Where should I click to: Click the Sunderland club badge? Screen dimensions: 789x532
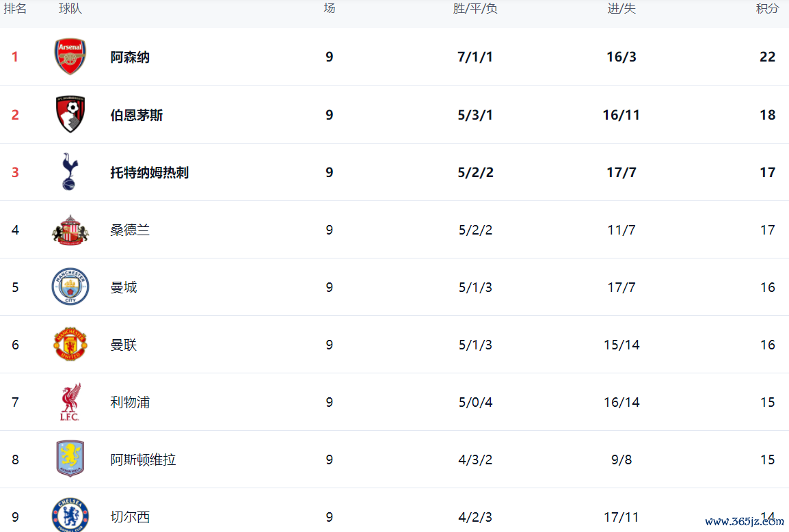click(70, 230)
